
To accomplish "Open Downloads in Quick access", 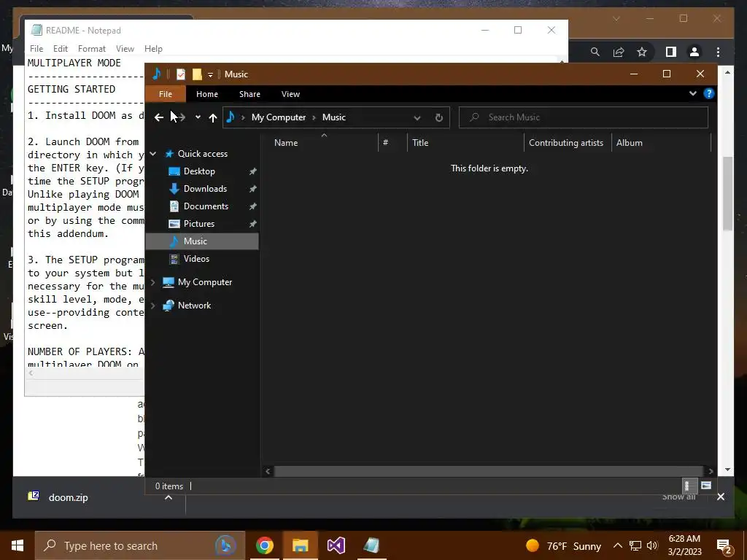I will (205, 189).
